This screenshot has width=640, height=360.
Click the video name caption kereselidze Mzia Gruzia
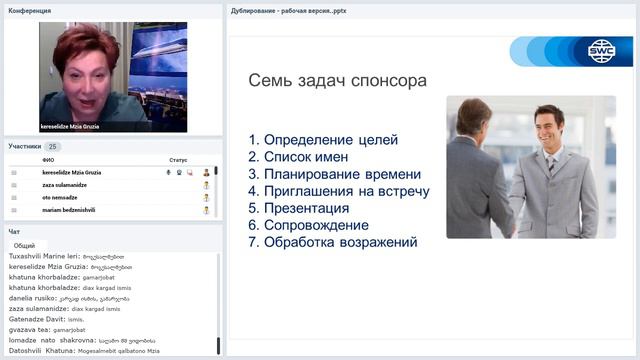pos(70,127)
